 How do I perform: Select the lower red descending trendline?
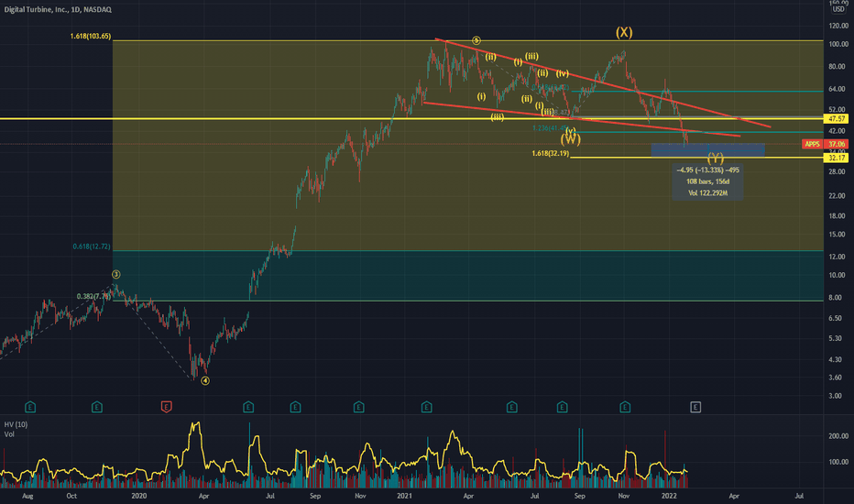(581, 119)
